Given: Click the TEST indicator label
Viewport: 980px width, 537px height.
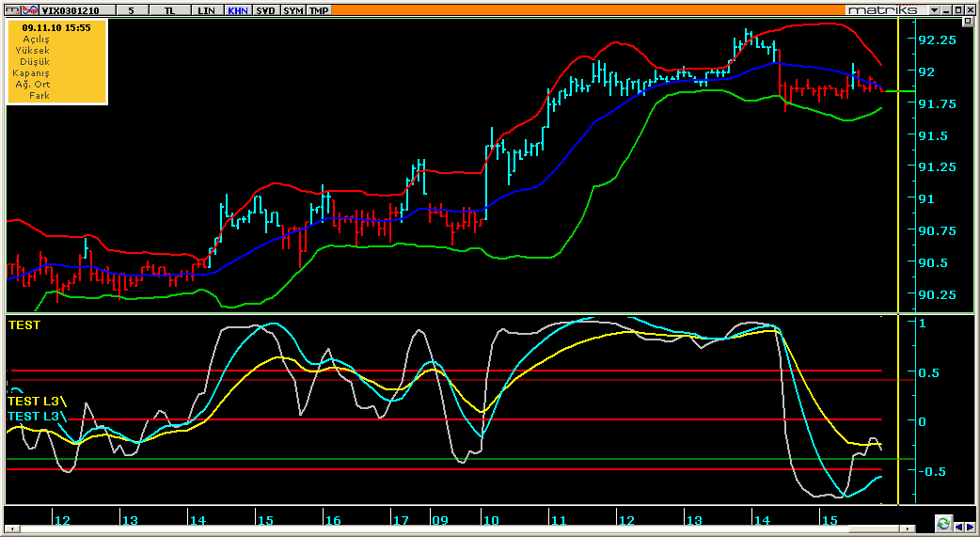Looking at the screenshot, I should click(24, 325).
